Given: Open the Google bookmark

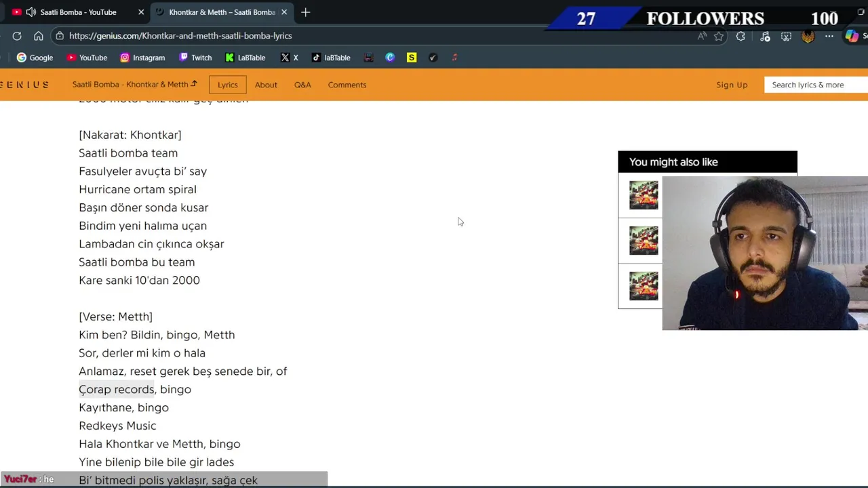Looking at the screenshot, I should [x=35, y=58].
